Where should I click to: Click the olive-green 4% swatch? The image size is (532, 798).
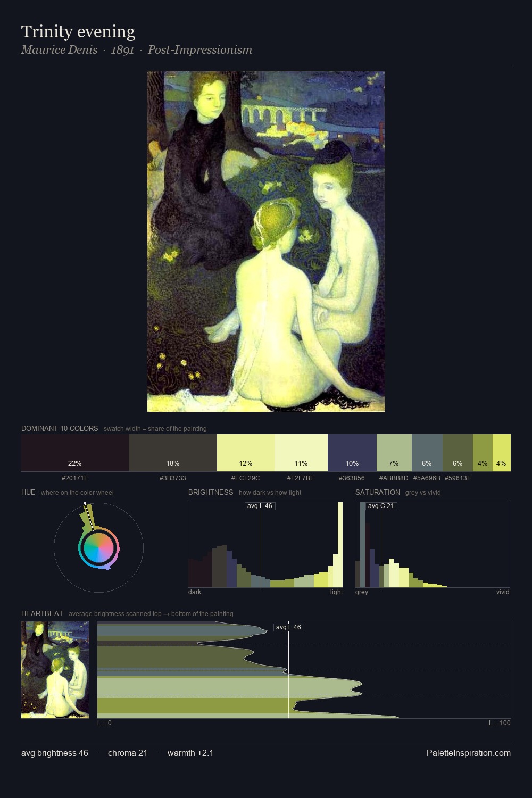[x=483, y=453]
